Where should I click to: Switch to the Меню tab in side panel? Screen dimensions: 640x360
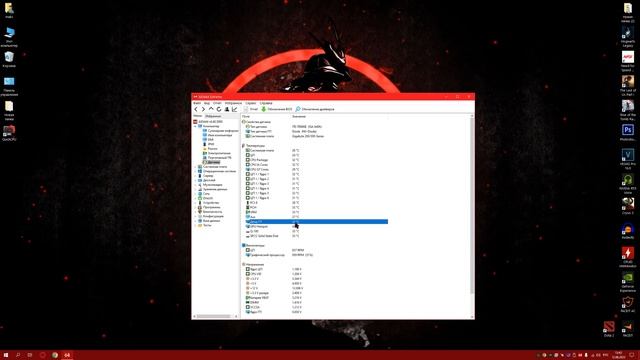click(x=198, y=116)
